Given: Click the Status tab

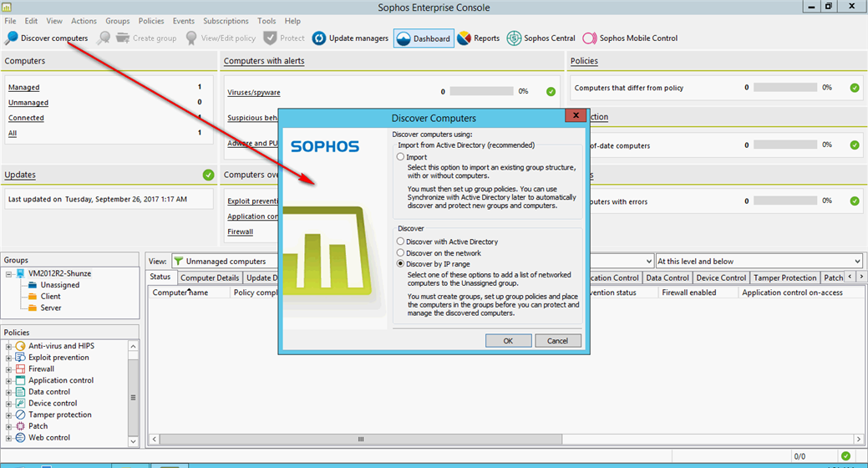Looking at the screenshot, I should (160, 277).
